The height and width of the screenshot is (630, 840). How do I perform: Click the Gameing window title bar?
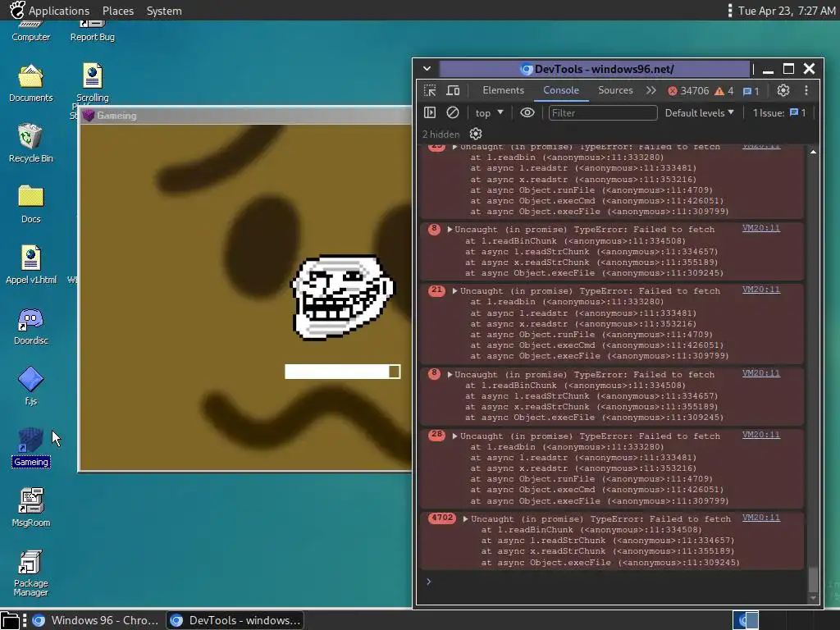click(245, 116)
